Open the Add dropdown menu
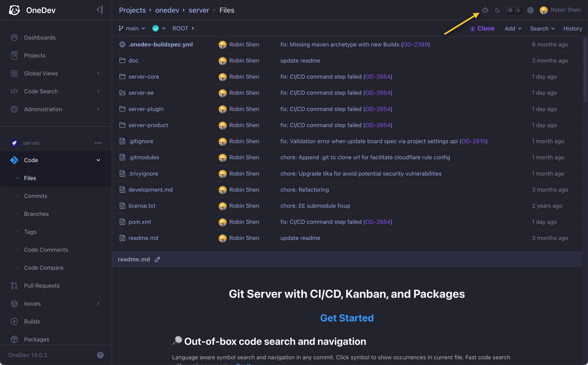 coord(513,29)
